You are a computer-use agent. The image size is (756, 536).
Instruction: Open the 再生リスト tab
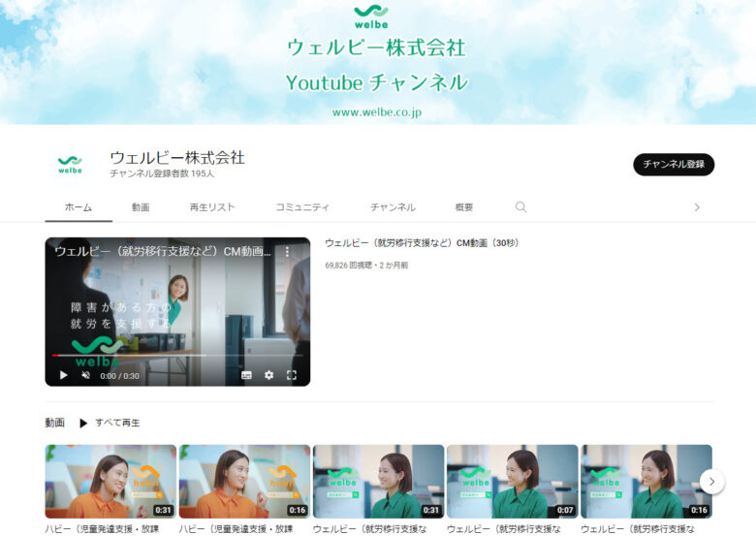(x=212, y=207)
